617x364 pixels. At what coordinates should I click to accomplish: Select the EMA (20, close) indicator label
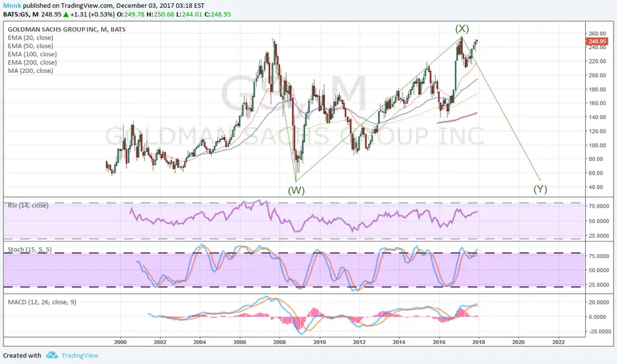tap(30, 37)
